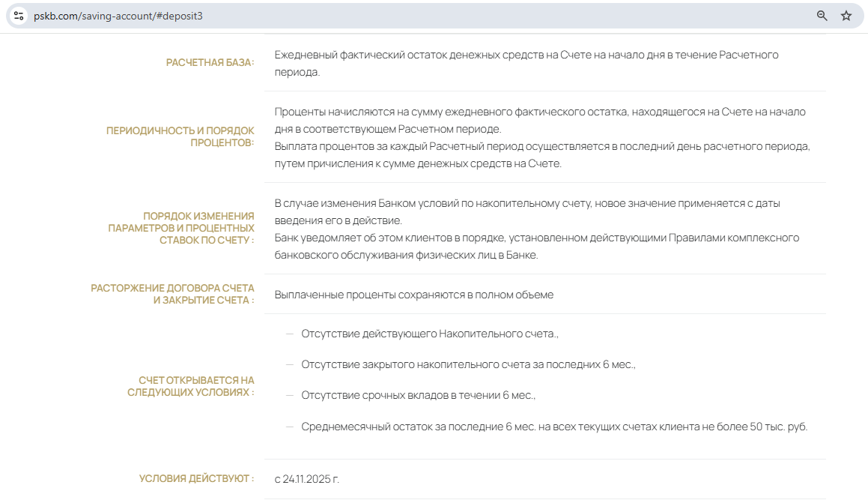The width and height of the screenshot is (868, 503).
Task: Select the "ПЕРИОДИЧНОСТЬ И ПОРЯДОК ПРОЦЕНТОВ" heading
Action: point(180,136)
